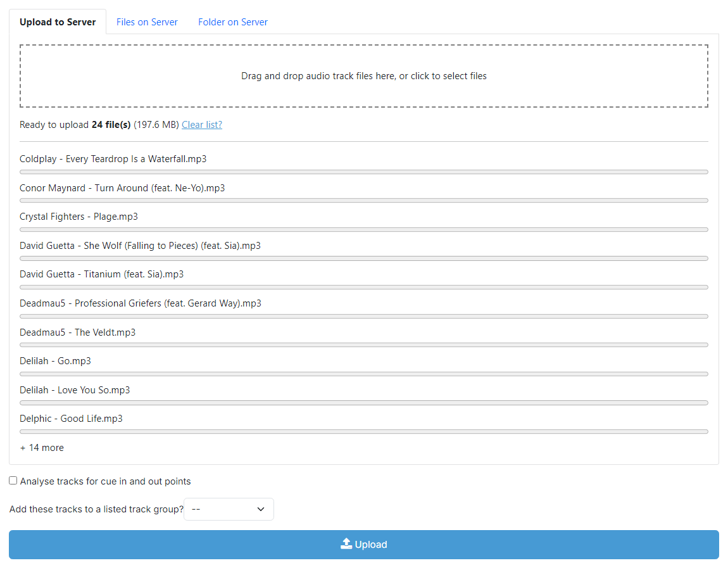
Task: Click progress bar under Delphic - Good Life.mp3
Action: tap(364, 431)
